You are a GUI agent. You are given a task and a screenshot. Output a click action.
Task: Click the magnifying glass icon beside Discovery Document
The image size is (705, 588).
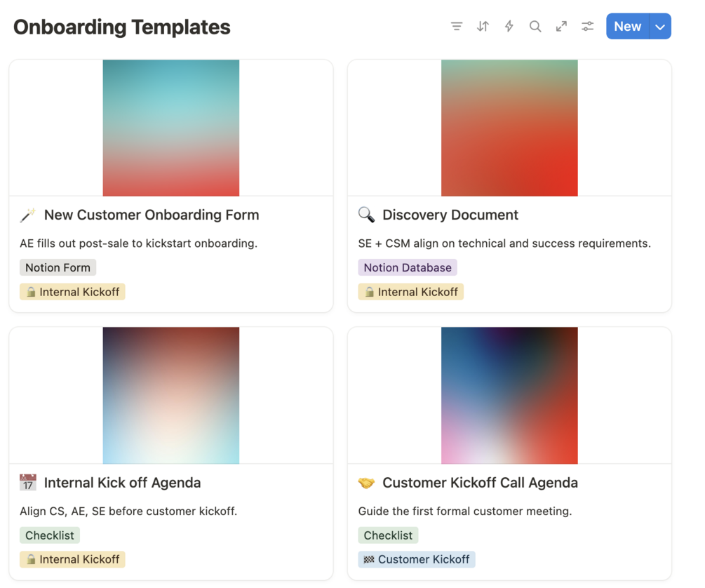pyautogui.click(x=366, y=215)
